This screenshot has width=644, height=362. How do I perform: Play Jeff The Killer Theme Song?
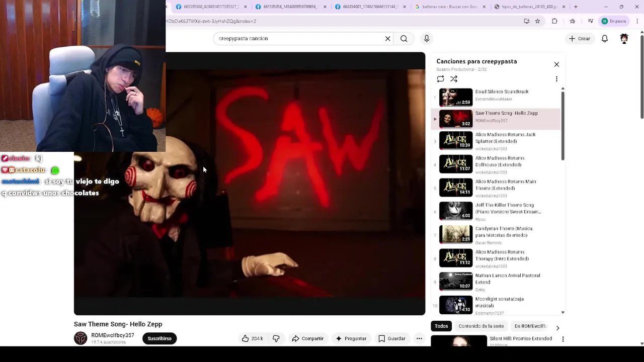[496, 212]
